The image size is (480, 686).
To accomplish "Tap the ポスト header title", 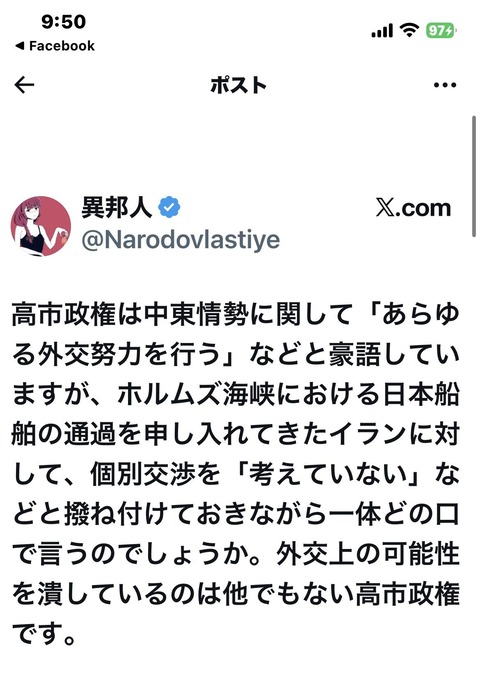I will [x=239, y=85].
